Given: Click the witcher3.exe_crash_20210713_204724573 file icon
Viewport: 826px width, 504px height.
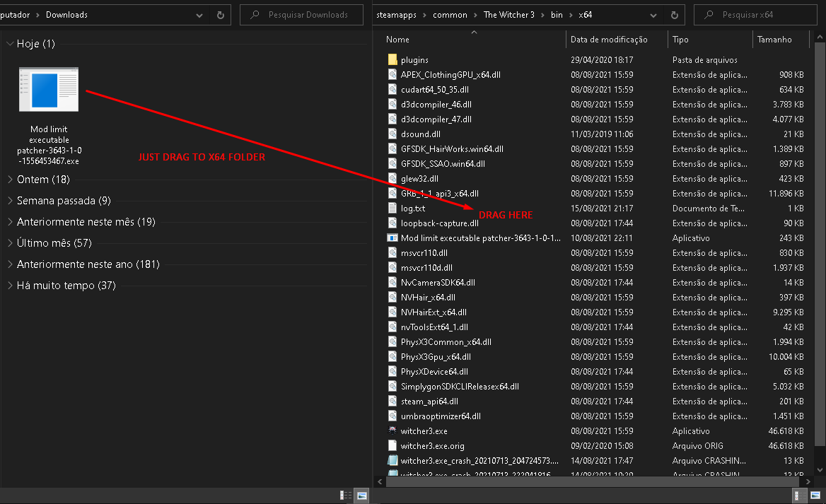Looking at the screenshot, I should [392, 460].
